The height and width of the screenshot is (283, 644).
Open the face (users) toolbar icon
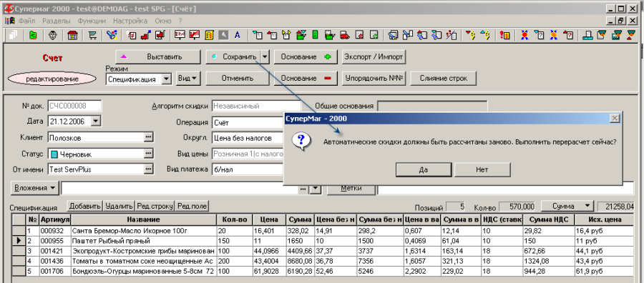coord(53,35)
